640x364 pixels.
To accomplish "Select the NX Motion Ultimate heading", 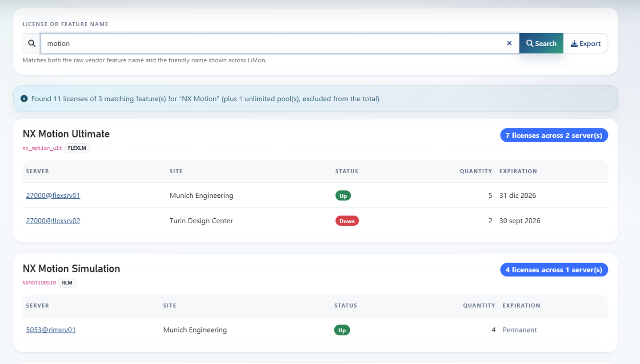I will [x=66, y=134].
